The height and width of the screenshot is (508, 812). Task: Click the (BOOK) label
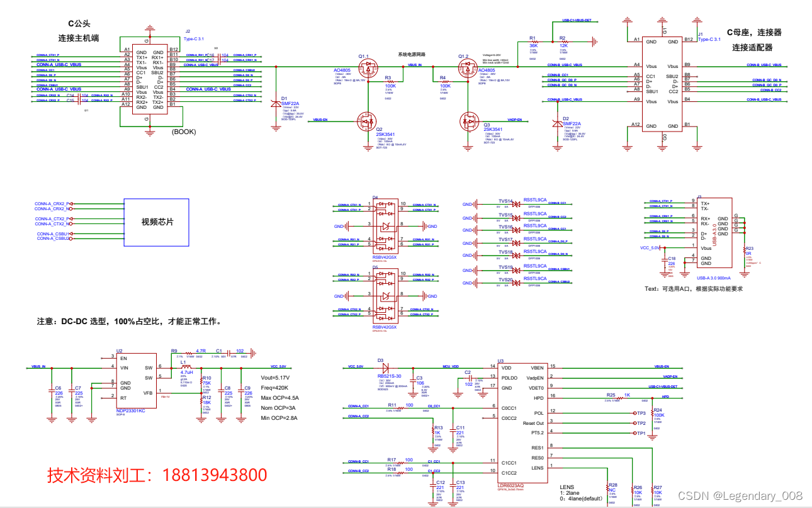tap(184, 132)
